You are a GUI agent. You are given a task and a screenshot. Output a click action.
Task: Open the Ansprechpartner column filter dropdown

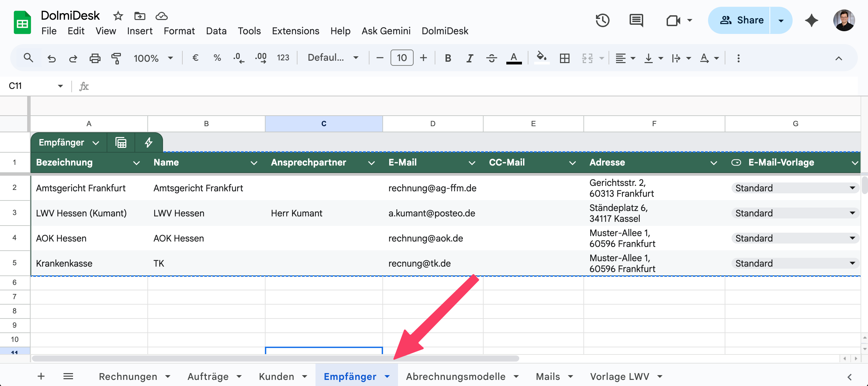[x=371, y=163]
